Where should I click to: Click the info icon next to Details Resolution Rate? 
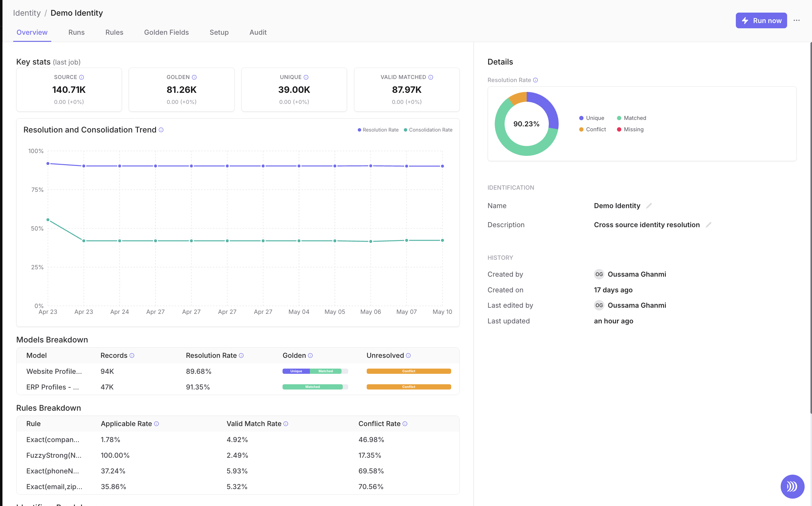536,80
